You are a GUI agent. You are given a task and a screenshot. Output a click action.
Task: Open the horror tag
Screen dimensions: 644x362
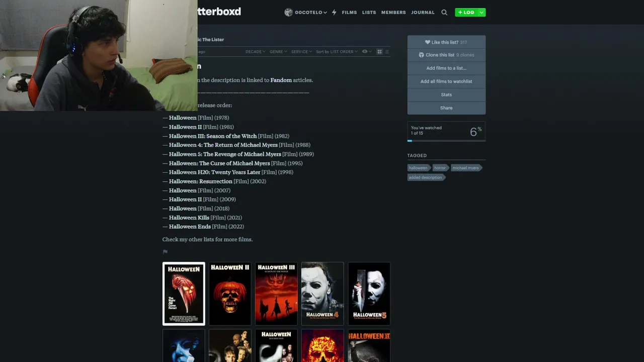tap(440, 168)
